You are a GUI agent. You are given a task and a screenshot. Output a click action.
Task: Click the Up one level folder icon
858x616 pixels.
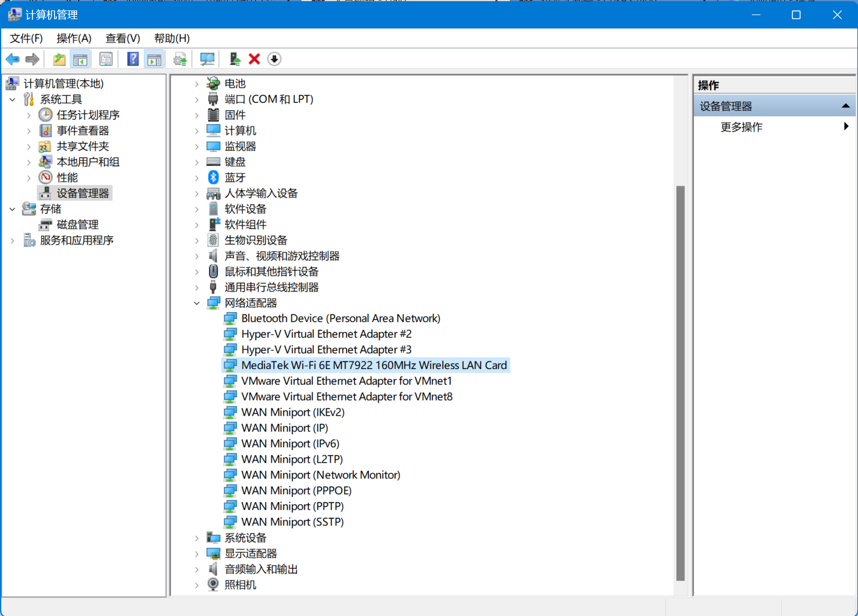pos(59,59)
